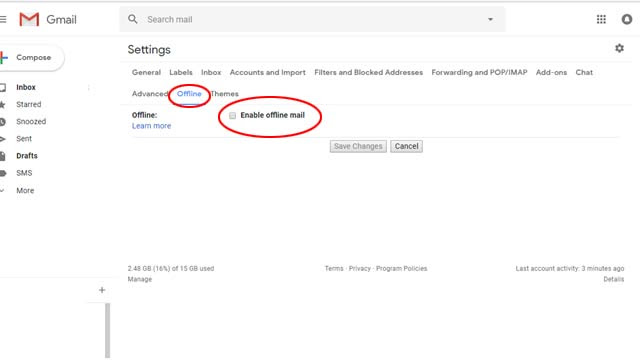Go to Sent folder

click(24, 139)
